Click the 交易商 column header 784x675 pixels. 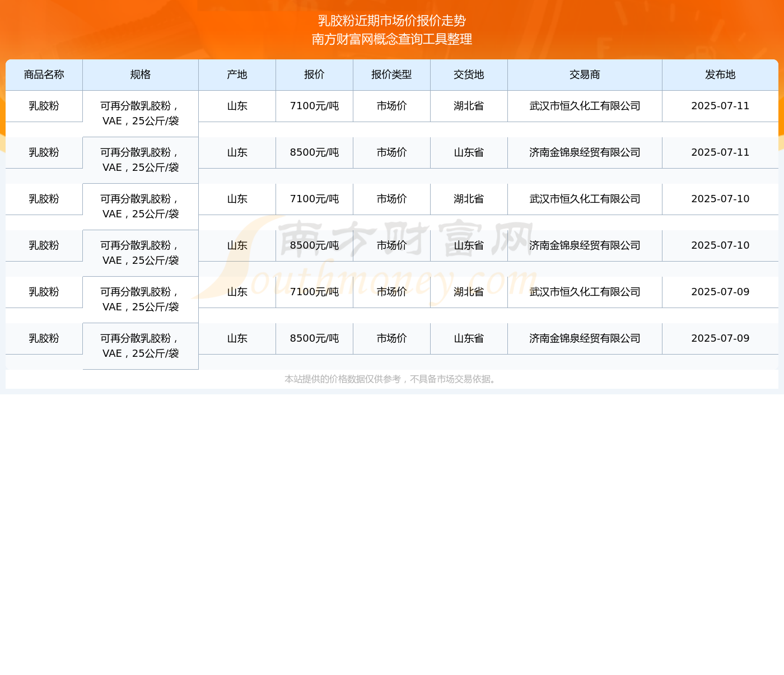click(585, 75)
